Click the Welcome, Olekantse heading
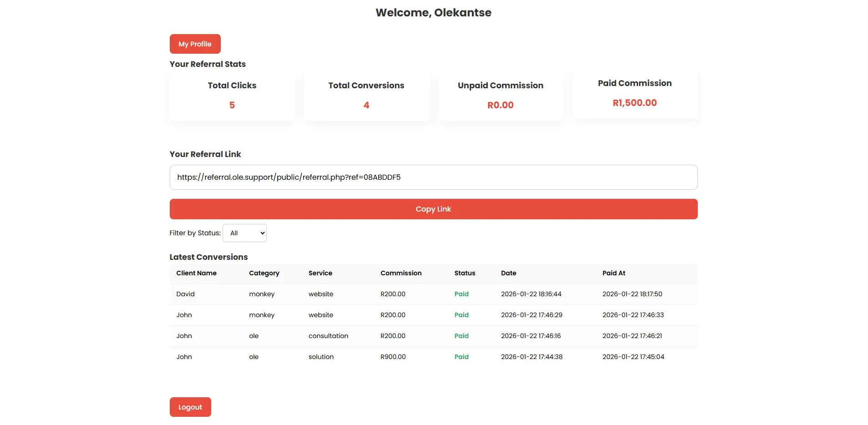868x425 pixels. coord(433,13)
